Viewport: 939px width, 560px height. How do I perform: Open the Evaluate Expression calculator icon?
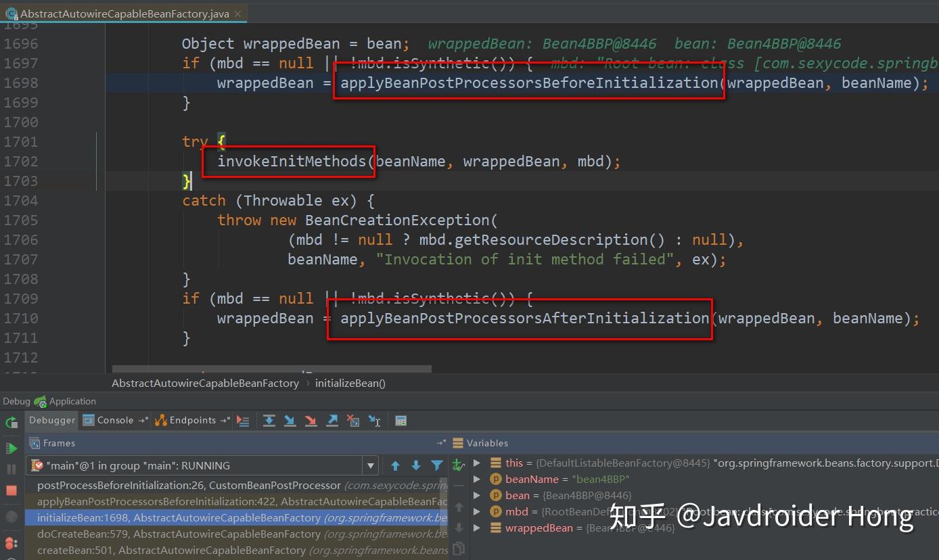(401, 420)
